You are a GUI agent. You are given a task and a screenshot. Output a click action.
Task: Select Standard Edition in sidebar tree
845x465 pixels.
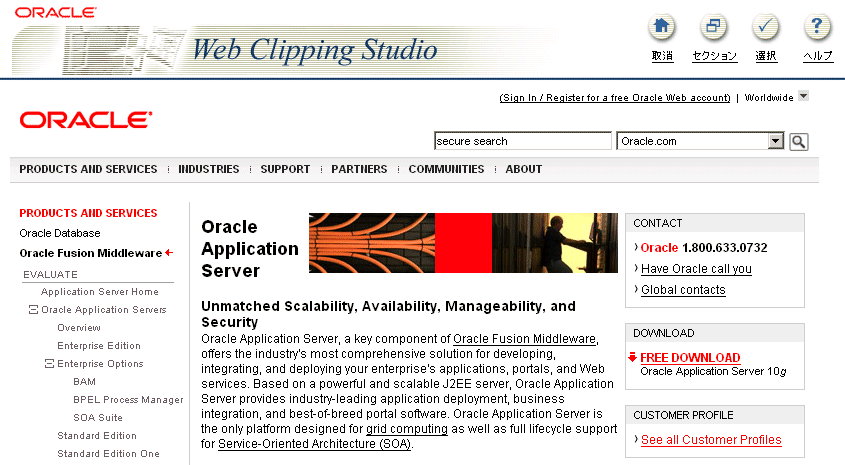97,435
